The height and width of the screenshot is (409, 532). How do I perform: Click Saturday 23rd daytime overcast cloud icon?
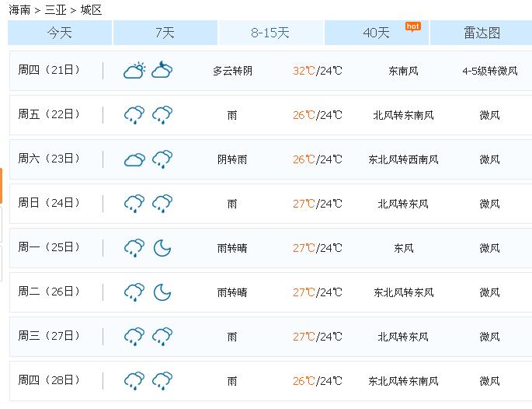pyautogui.click(x=134, y=159)
